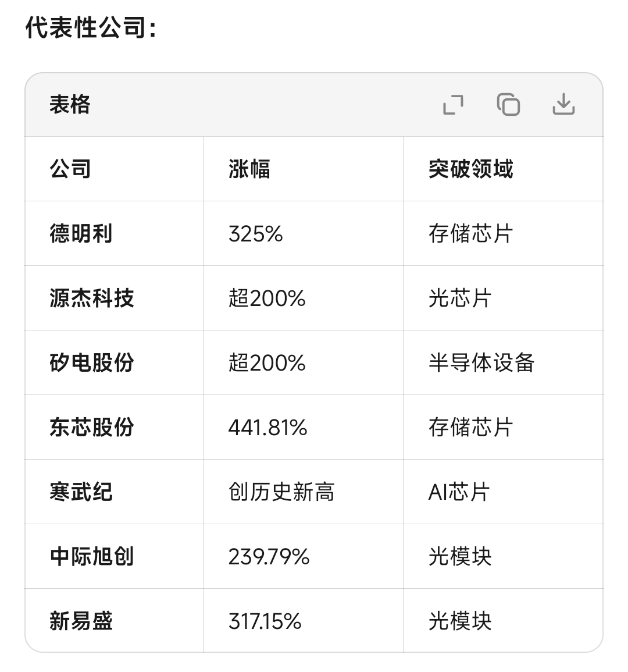Copy the table contents
The image size is (628, 672).
click(508, 105)
